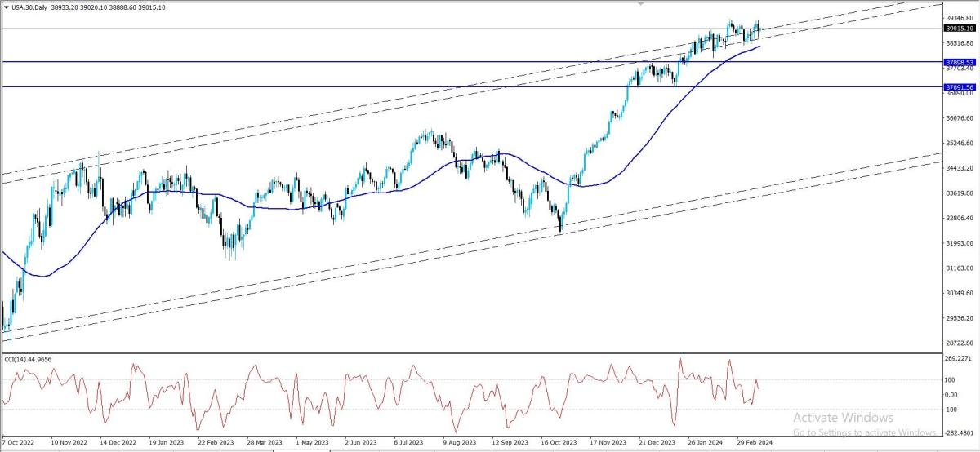980x452 pixels.
Task: Click the Go to Settings activation text
Action: (x=866, y=432)
